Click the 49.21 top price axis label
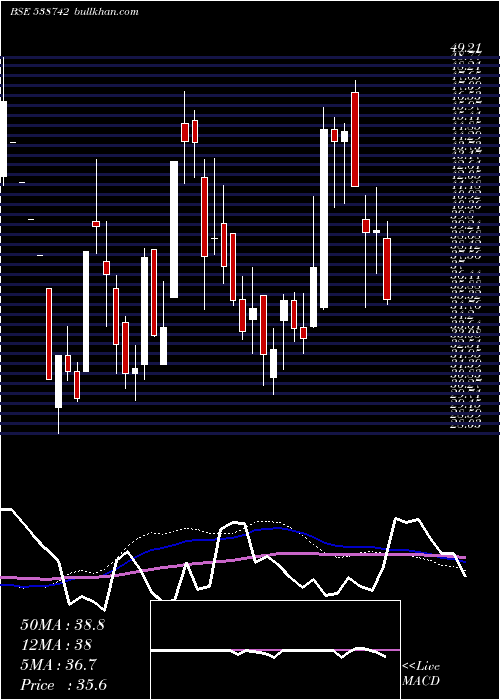 pos(465,48)
